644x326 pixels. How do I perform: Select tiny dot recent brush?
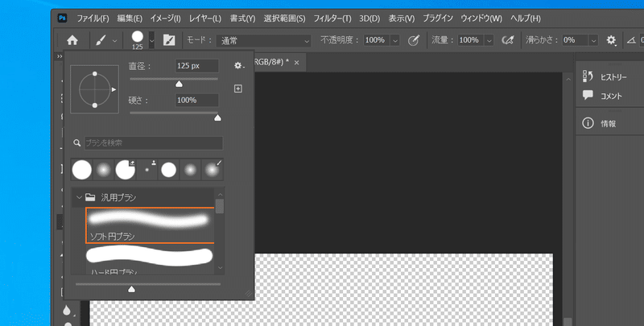147,170
